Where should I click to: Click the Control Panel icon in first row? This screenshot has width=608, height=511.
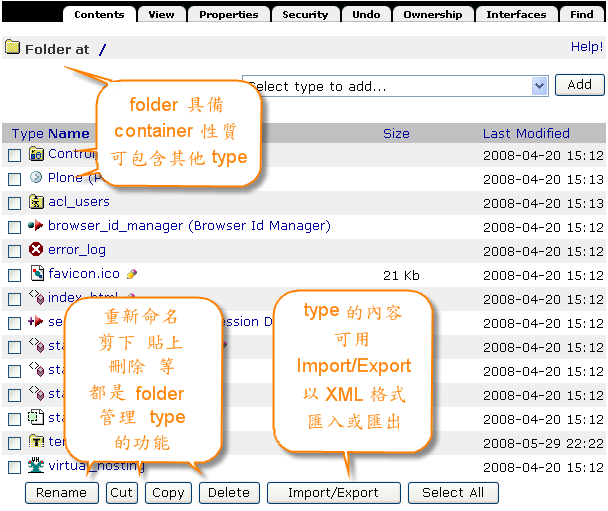[x=36, y=154]
